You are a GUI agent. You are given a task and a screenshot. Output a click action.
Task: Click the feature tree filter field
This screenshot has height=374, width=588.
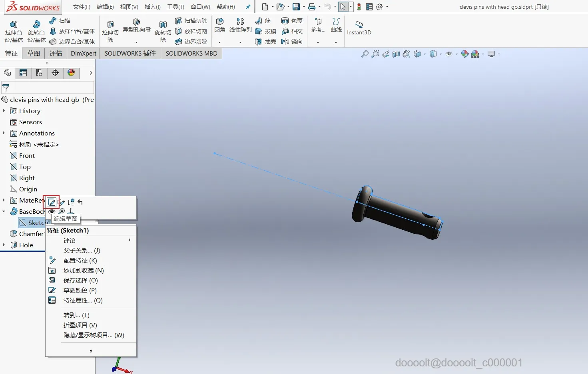click(x=50, y=88)
